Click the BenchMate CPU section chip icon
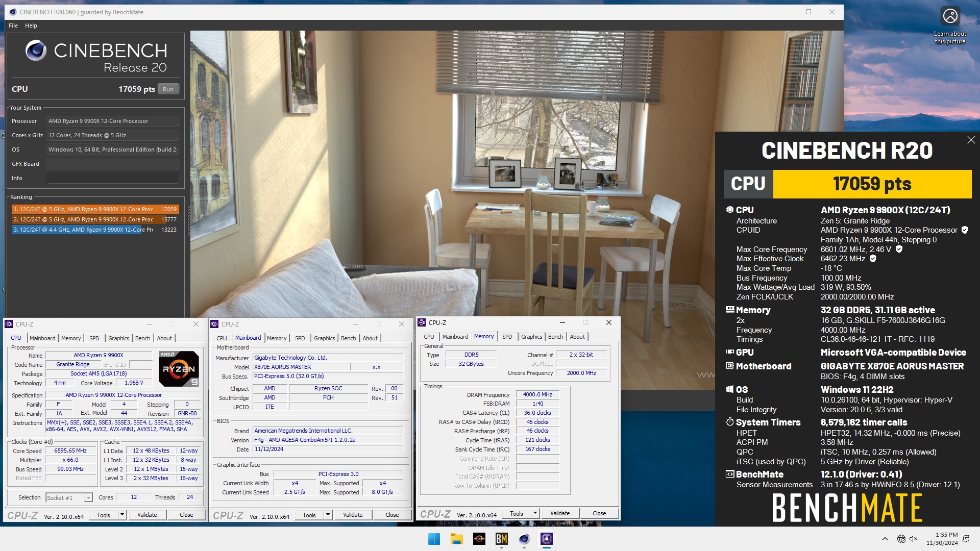The width and height of the screenshot is (980, 551). [x=730, y=210]
